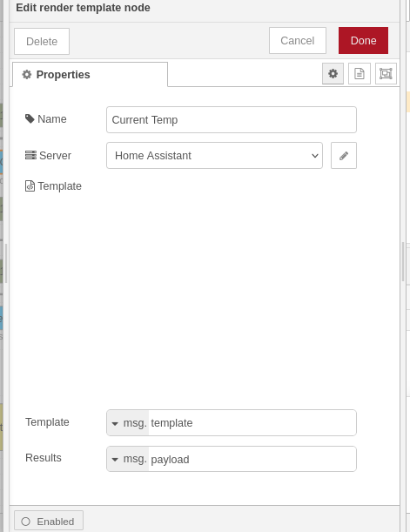
Task: Edit Home Assistant server with pencil icon
Action: coord(344,155)
